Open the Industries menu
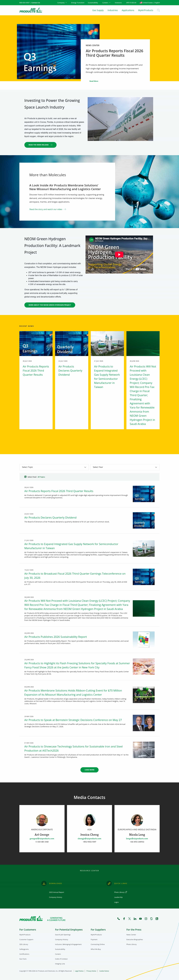Viewport: 179px width, 980px height. tap(112, 10)
